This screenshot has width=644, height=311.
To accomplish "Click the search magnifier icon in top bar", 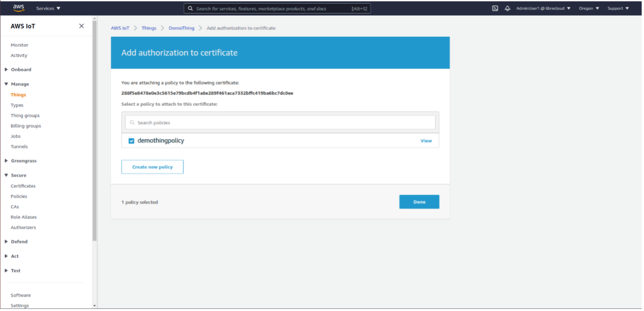I will point(191,9).
